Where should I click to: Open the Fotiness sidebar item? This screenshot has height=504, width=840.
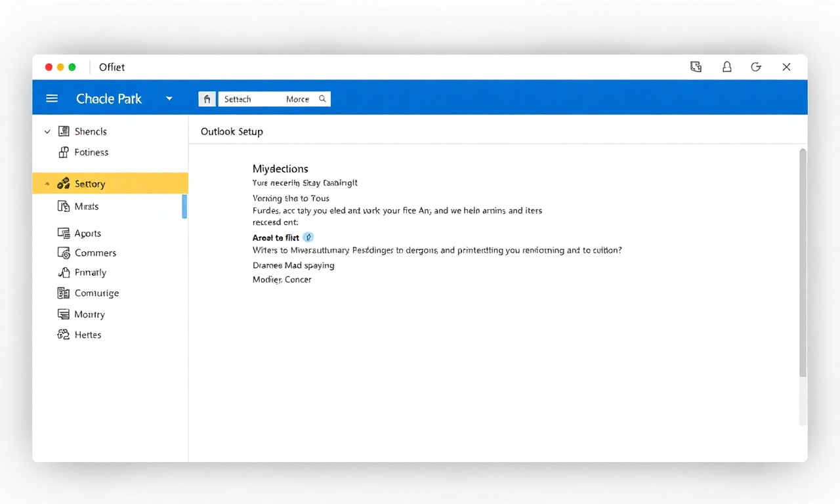[91, 152]
